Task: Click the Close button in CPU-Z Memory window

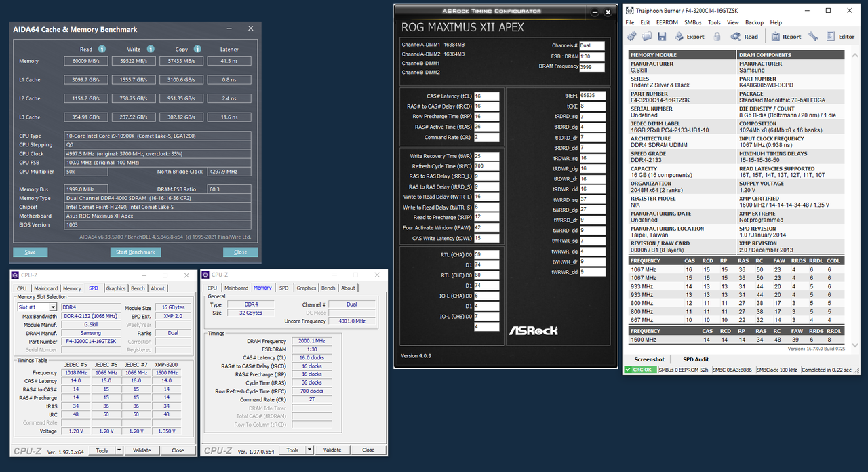Action: 368,450
